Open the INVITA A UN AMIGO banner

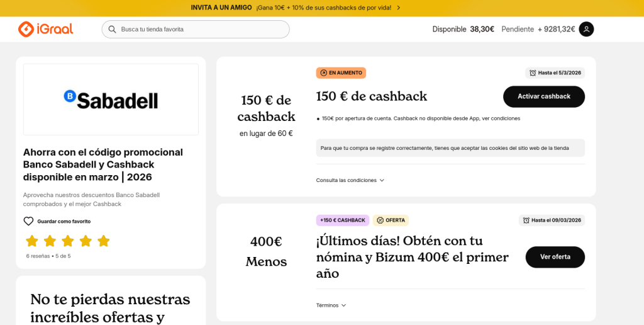[x=296, y=8]
